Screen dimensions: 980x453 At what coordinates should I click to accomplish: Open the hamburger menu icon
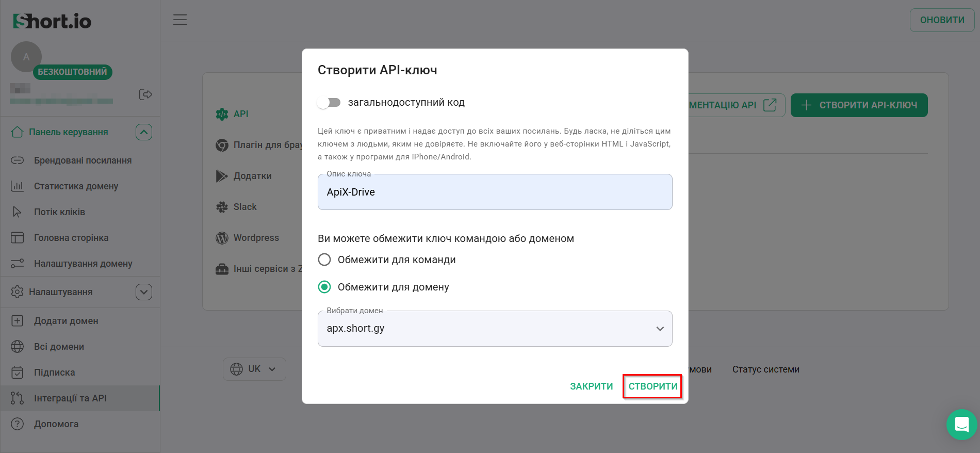(180, 20)
